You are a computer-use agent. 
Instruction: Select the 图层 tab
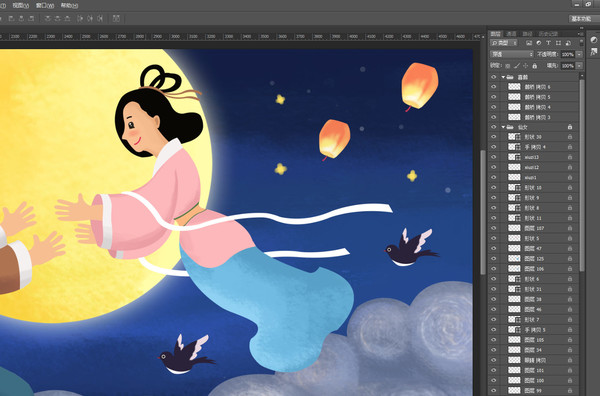pos(496,34)
